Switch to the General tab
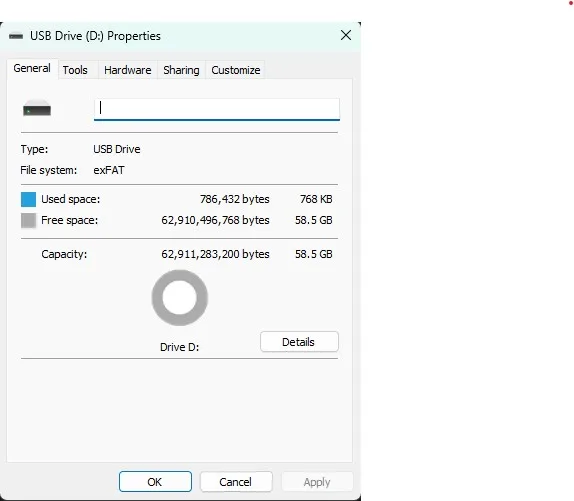This screenshot has width=574, height=501. pyautogui.click(x=32, y=68)
